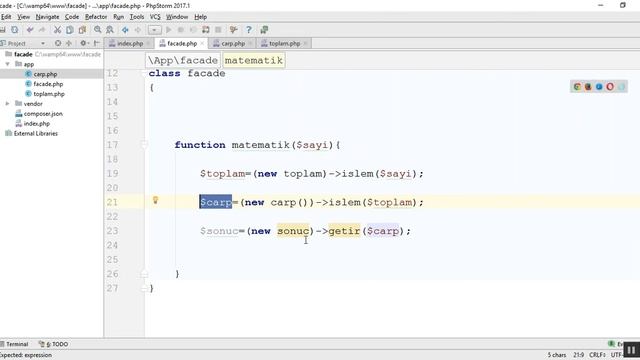
Task: Expand the vendor folder
Action: click(x=7, y=104)
